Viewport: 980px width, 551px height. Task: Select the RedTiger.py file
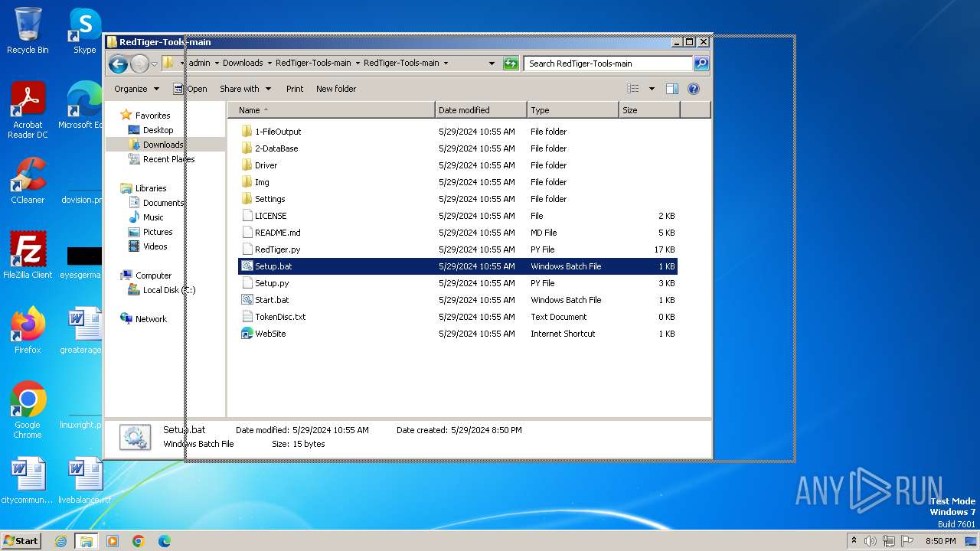(x=277, y=249)
